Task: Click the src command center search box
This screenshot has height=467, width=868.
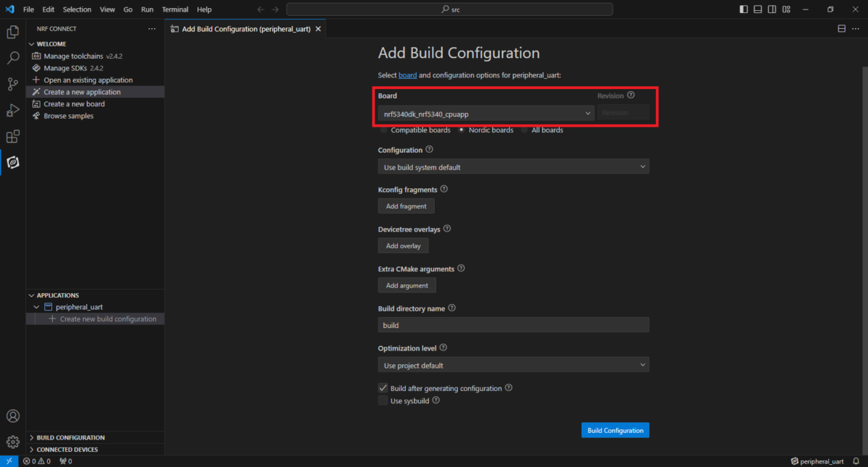Action: pyautogui.click(x=449, y=9)
